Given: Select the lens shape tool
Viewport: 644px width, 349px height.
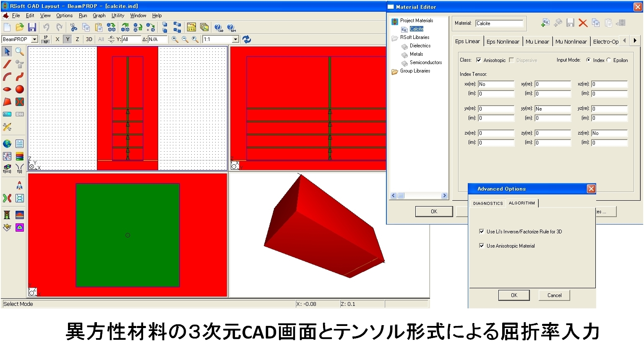Looking at the screenshot, I should pos(7,89).
